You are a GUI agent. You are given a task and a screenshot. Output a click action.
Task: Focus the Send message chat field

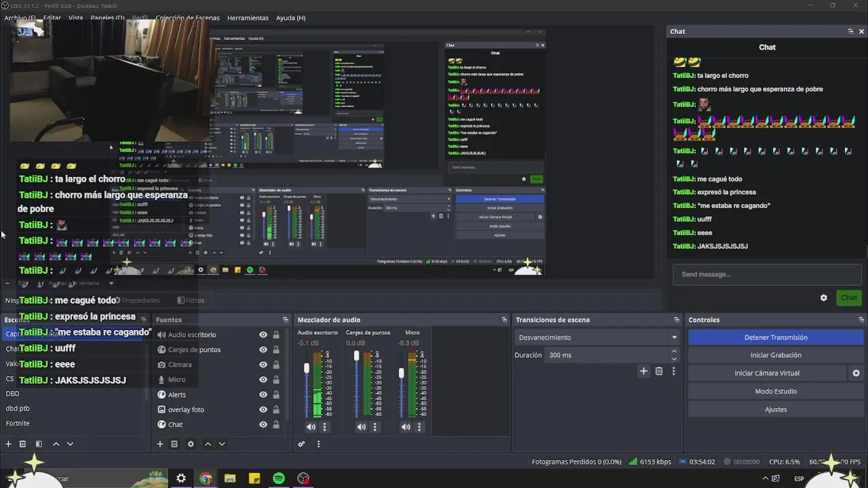coord(767,274)
